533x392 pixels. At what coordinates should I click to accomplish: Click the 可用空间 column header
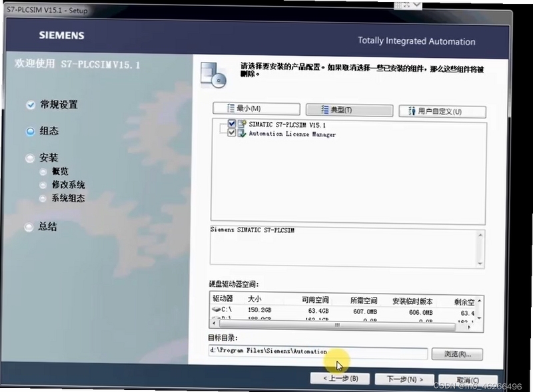[x=315, y=300]
